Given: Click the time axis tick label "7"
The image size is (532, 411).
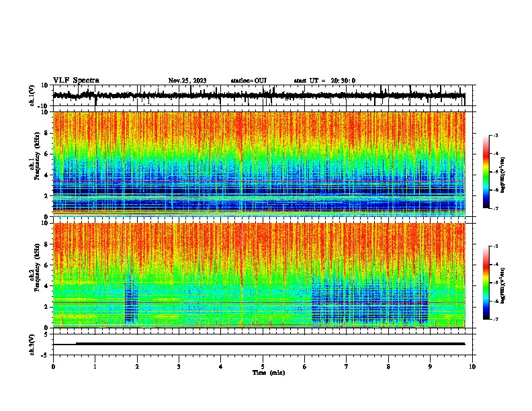Looking at the screenshot, I should [x=347, y=367].
